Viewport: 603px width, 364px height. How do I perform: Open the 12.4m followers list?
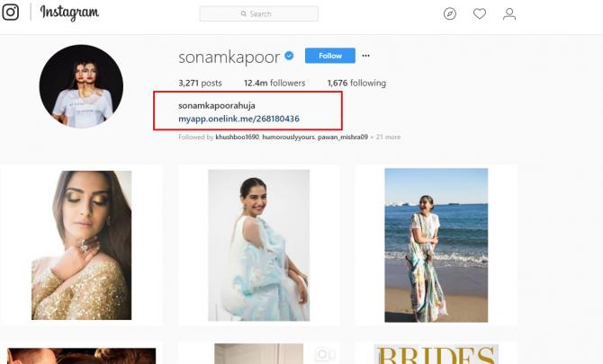pos(274,83)
